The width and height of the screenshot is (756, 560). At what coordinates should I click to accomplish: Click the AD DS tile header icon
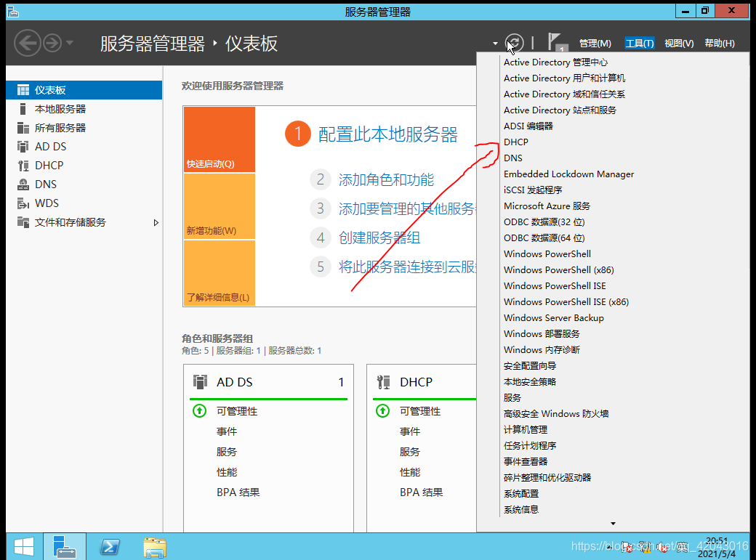pos(200,382)
